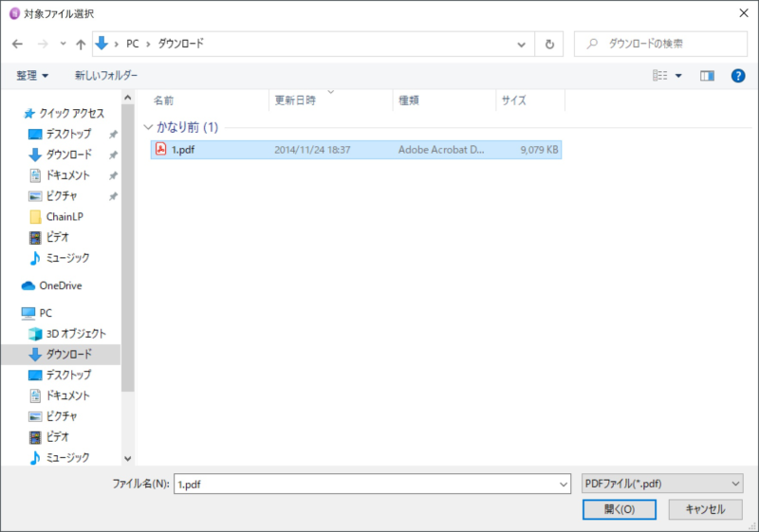Open pinned ダウンロード under Quick Access
The width and height of the screenshot is (759, 532).
click(68, 155)
